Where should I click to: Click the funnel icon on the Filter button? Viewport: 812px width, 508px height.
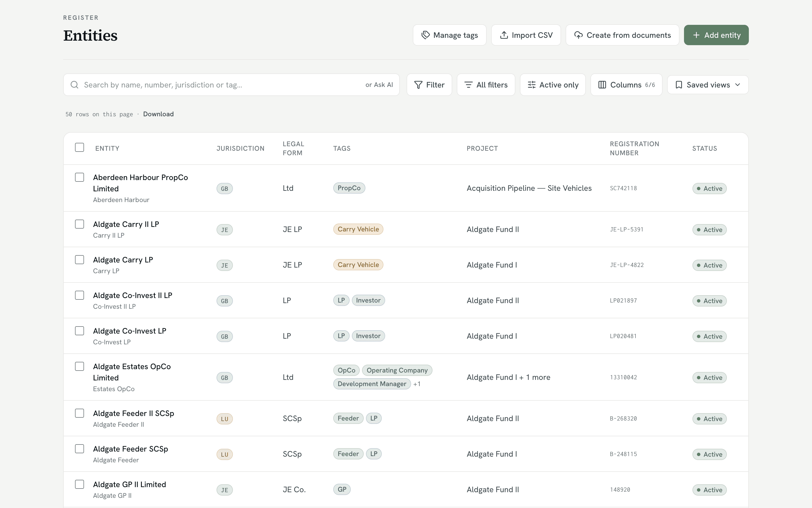click(418, 85)
